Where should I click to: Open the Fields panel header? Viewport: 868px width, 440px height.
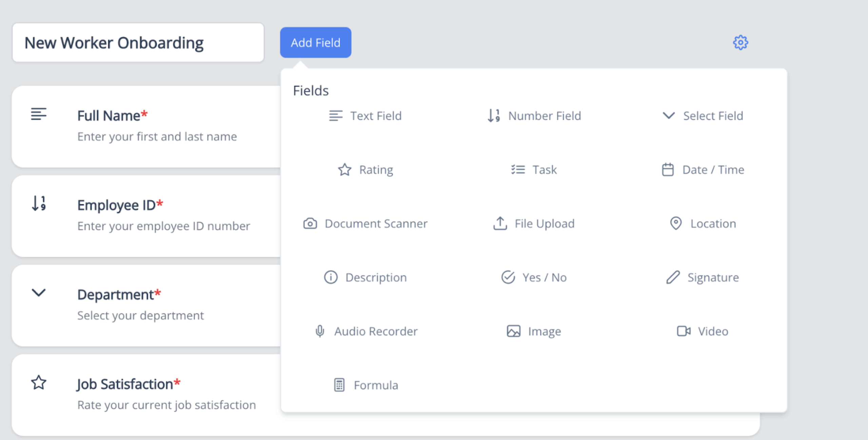(x=311, y=91)
